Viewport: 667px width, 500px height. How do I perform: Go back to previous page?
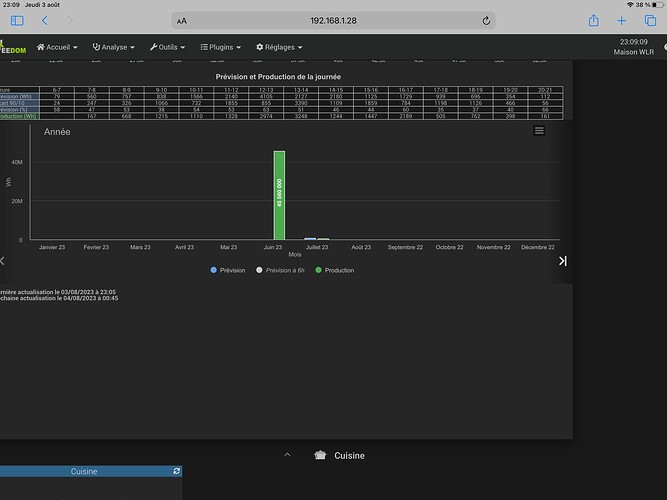[x=45, y=20]
